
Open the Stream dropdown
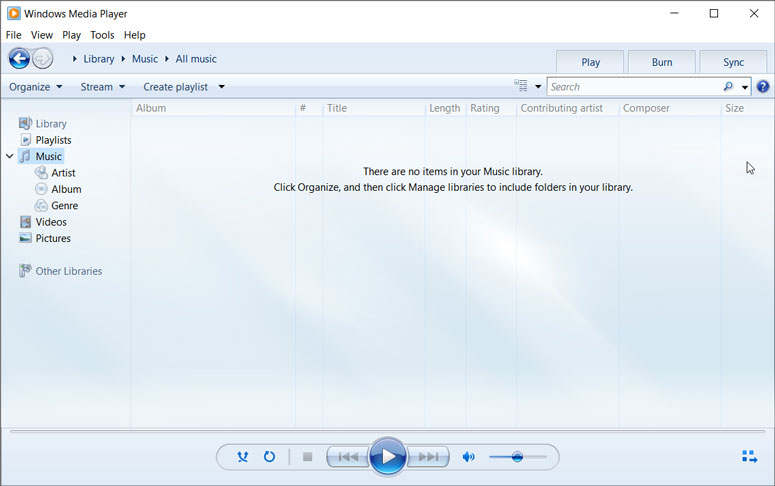click(x=103, y=87)
